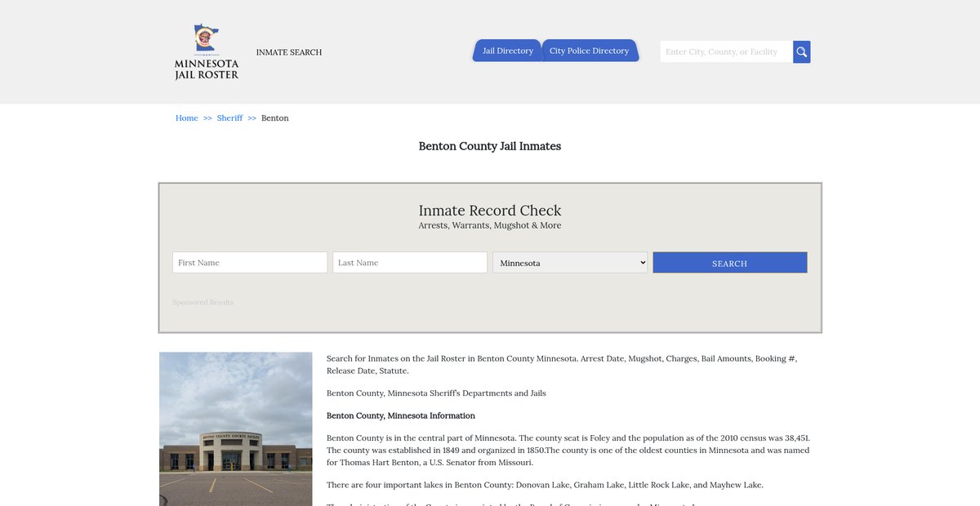This screenshot has height=506, width=980.
Task: Click the Minnesota state logo image
Action: click(x=206, y=39)
